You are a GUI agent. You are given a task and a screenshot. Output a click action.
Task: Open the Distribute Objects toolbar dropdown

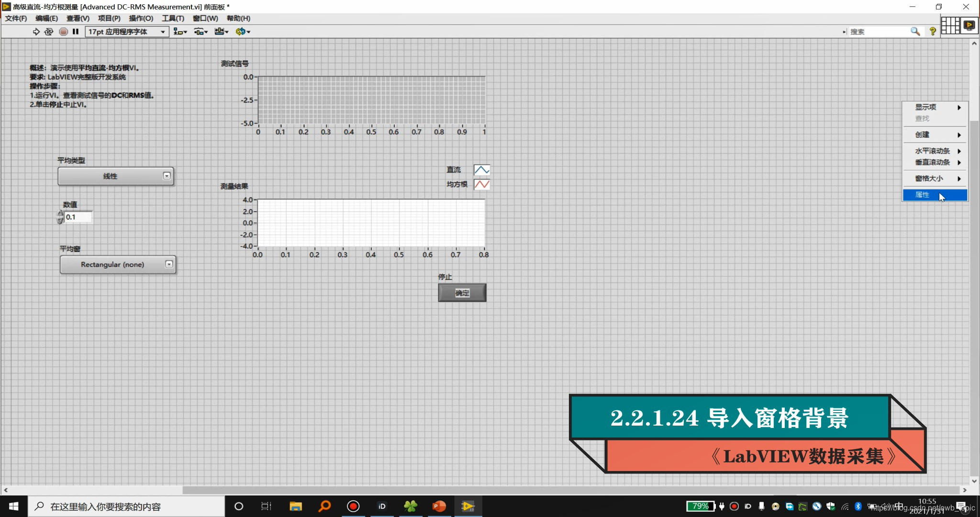(200, 32)
